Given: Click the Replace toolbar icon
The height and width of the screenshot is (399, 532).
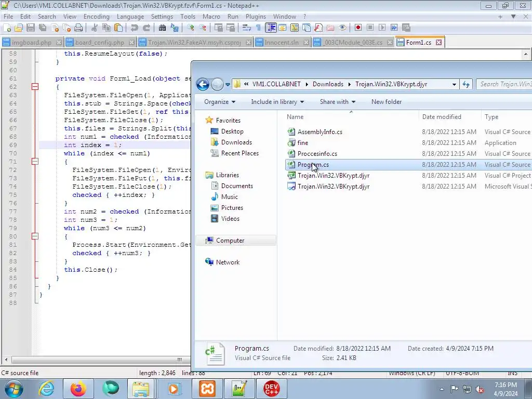Looking at the screenshot, I should [175, 28].
